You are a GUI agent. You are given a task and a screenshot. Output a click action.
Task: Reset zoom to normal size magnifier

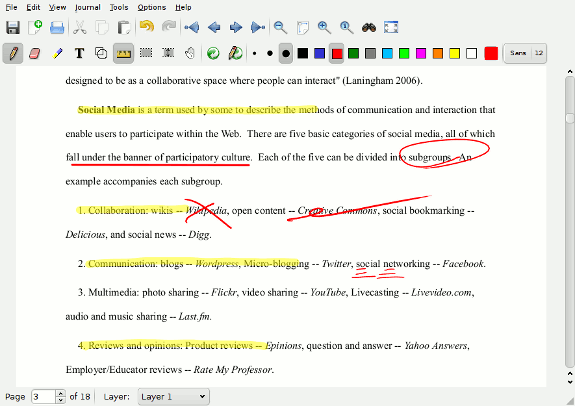(347, 28)
